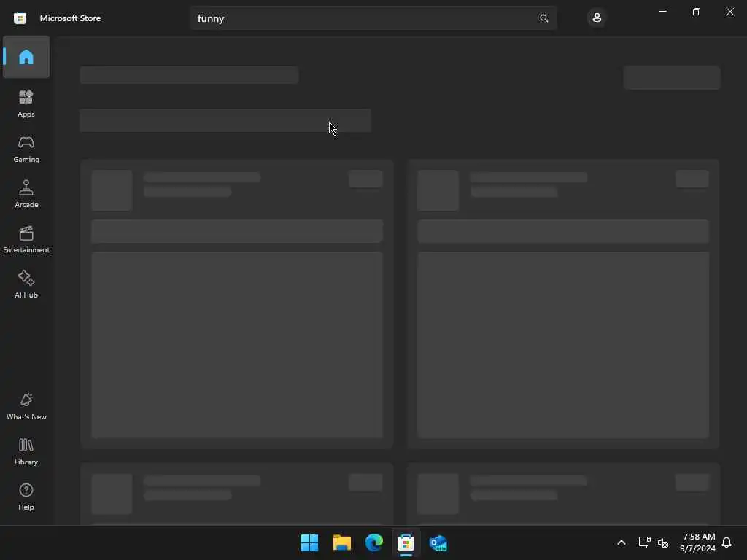
Task: Click the Microsoft Store logo icon
Action: [20, 18]
